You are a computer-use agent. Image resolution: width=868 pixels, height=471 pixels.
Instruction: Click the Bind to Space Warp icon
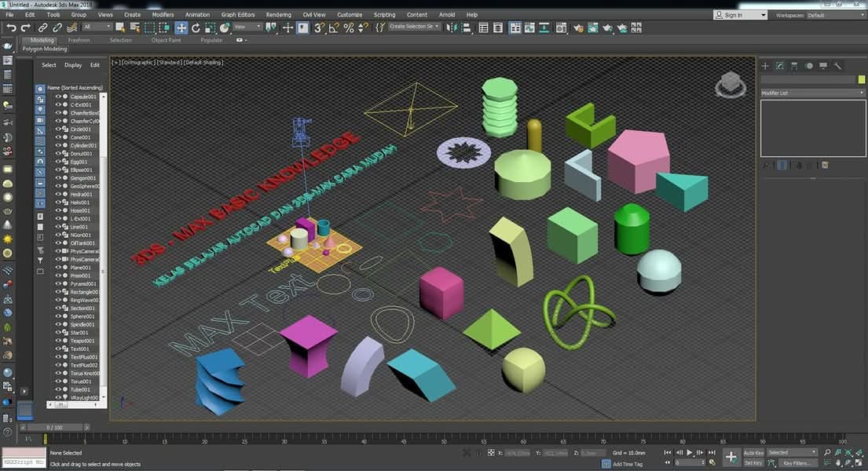72,27
